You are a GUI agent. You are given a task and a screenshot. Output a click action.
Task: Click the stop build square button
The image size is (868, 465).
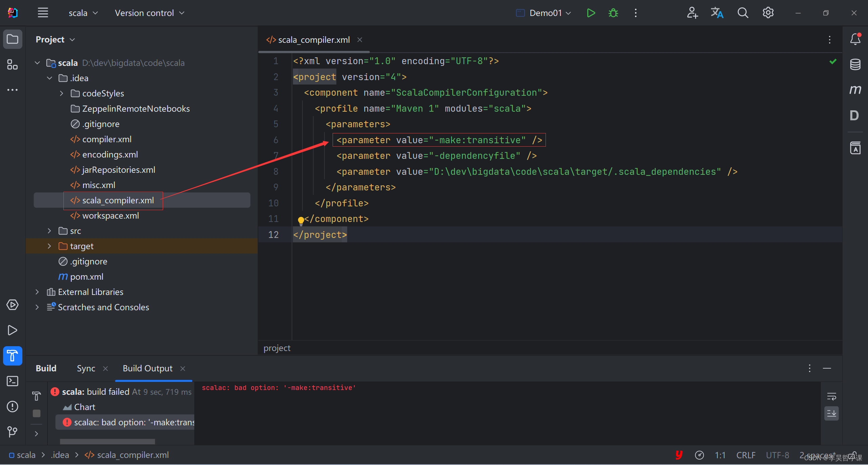pos(37,413)
